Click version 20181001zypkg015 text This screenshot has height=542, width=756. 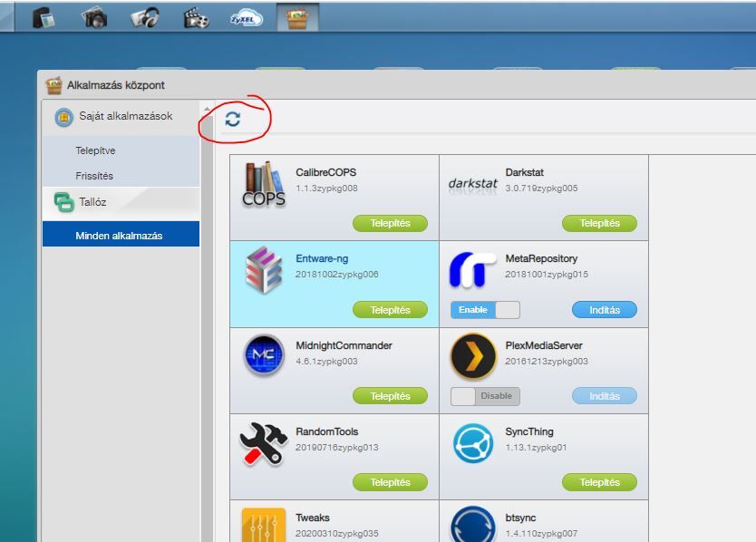[547, 275]
